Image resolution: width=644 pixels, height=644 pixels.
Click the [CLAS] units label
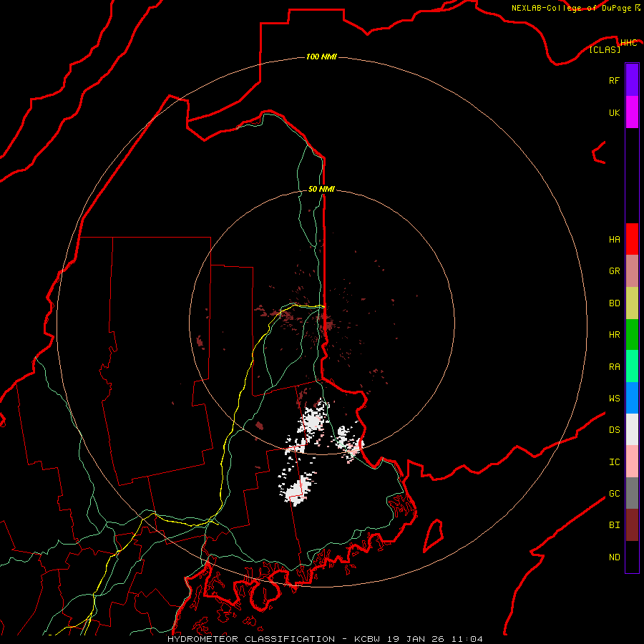[x=605, y=49]
